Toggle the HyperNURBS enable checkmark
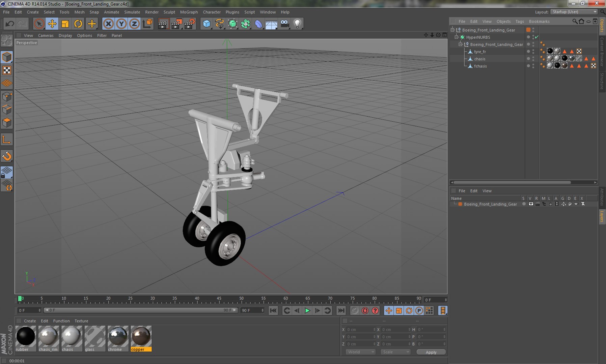Image resolution: width=606 pixels, height=364 pixels. 537,37
